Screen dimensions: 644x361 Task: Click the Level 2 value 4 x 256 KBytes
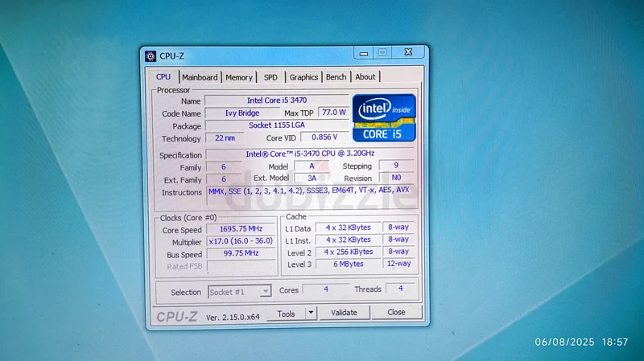point(349,252)
